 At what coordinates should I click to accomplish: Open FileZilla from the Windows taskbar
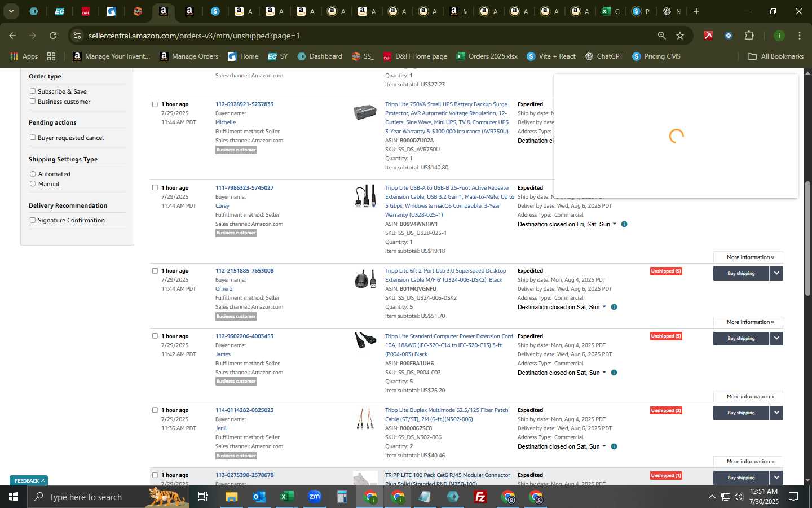[x=480, y=497]
